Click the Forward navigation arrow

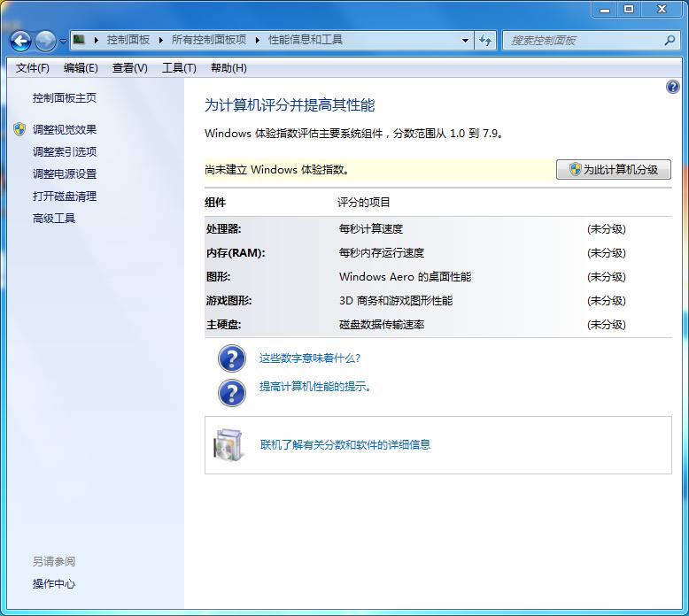tap(46, 42)
